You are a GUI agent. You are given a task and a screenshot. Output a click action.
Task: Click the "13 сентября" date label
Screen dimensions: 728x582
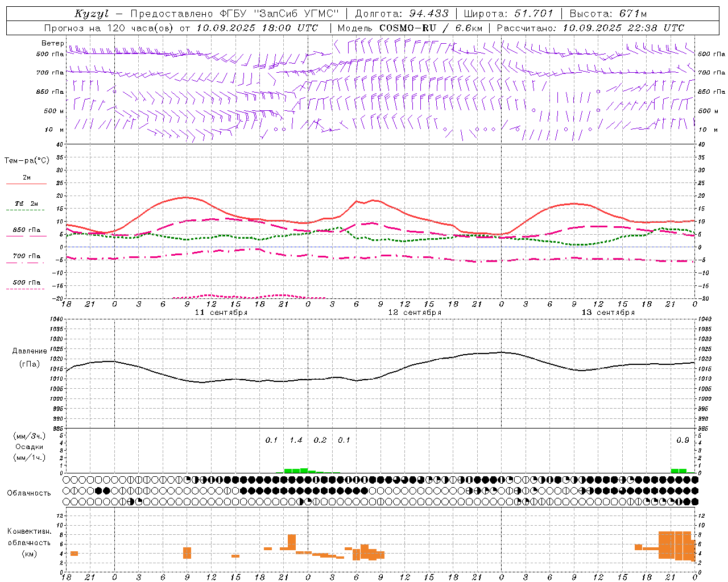click(x=608, y=313)
